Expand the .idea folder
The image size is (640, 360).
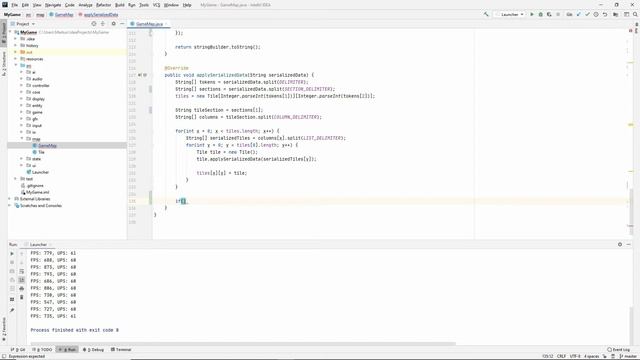point(16,39)
